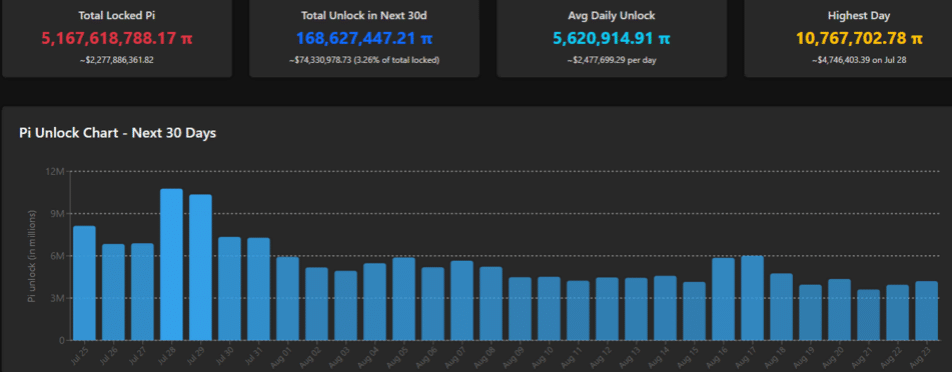The image size is (952, 372).
Task: Click the ~$2,477,699.29 per day text
Action: (611, 60)
